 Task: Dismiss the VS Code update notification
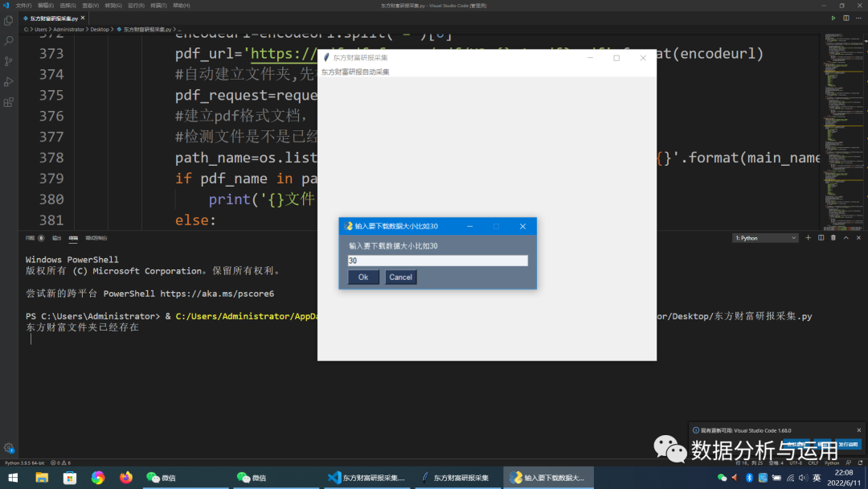(858, 430)
